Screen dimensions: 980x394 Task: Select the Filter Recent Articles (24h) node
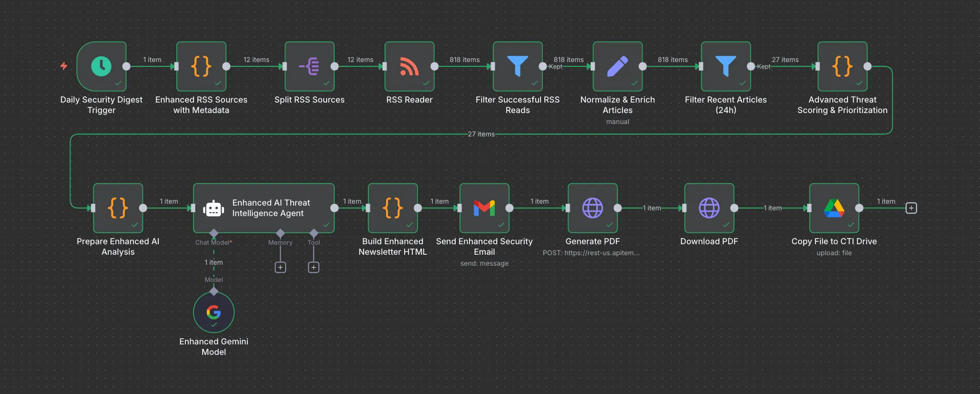(x=726, y=66)
